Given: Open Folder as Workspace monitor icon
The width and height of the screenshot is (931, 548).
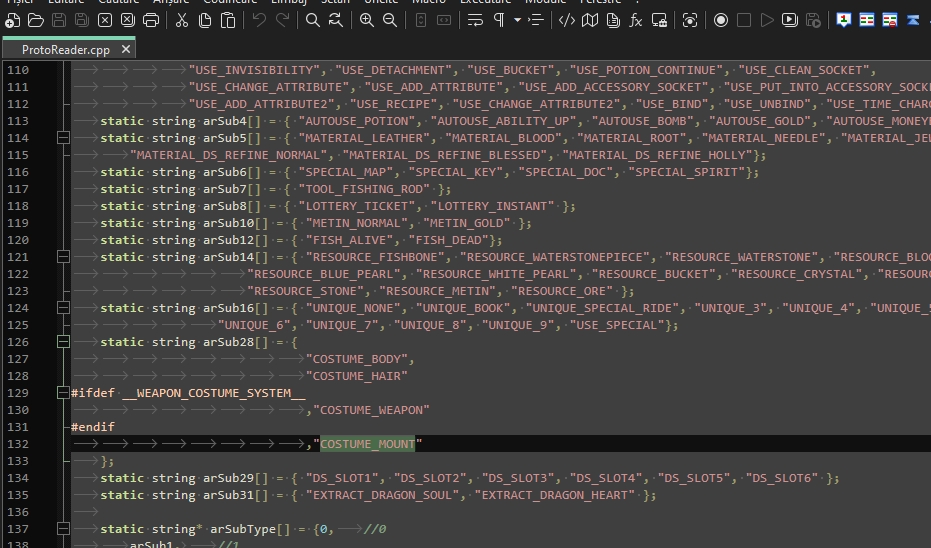Looking at the screenshot, I should (x=659, y=21).
